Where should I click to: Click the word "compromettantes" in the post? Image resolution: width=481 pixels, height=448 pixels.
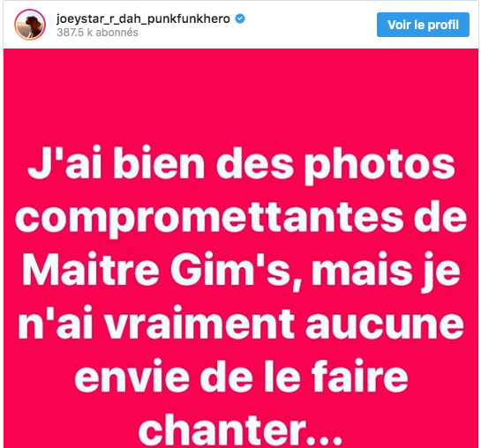pos(209,218)
